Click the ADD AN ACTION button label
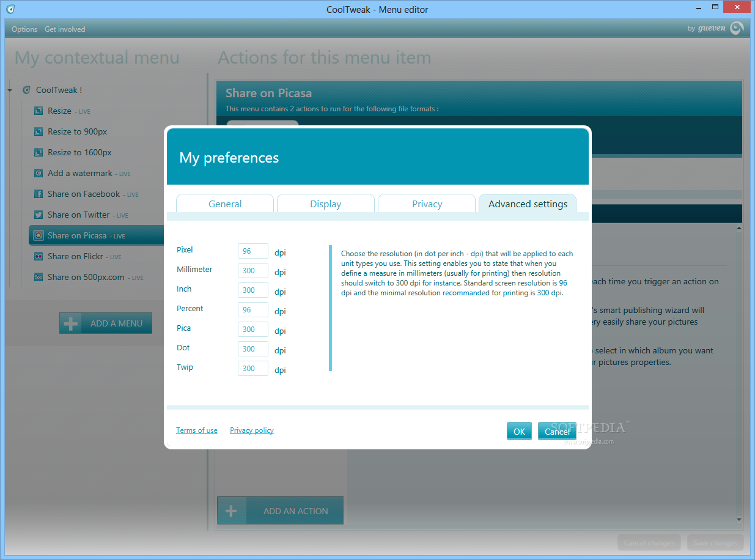This screenshot has width=755, height=560. tap(296, 511)
